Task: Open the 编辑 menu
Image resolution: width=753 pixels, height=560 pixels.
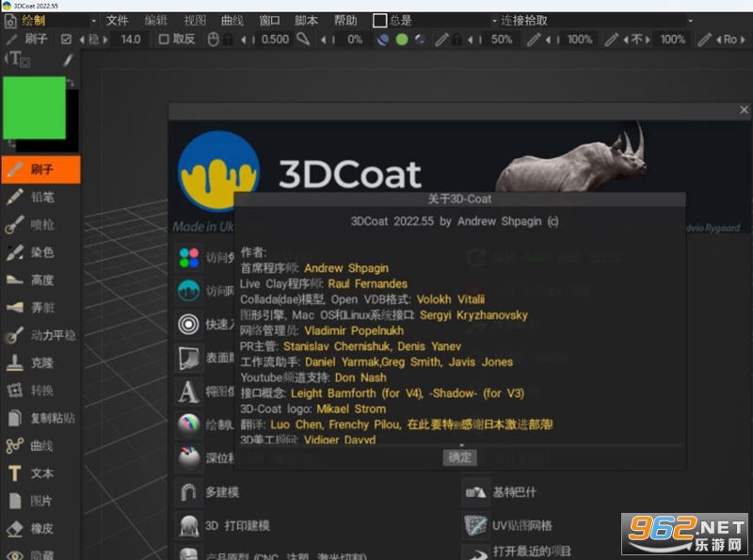Action: point(155,21)
